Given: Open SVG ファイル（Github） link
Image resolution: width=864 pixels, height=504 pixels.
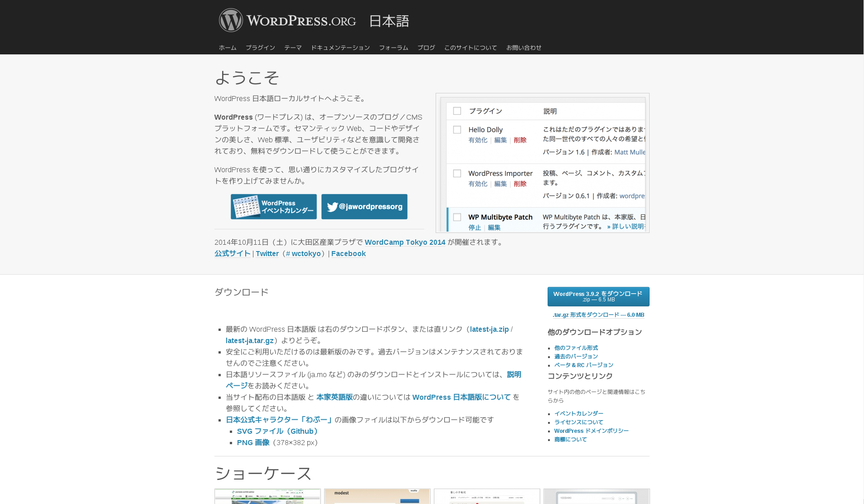Looking at the screenshot, I should click(x=278, y=431).
